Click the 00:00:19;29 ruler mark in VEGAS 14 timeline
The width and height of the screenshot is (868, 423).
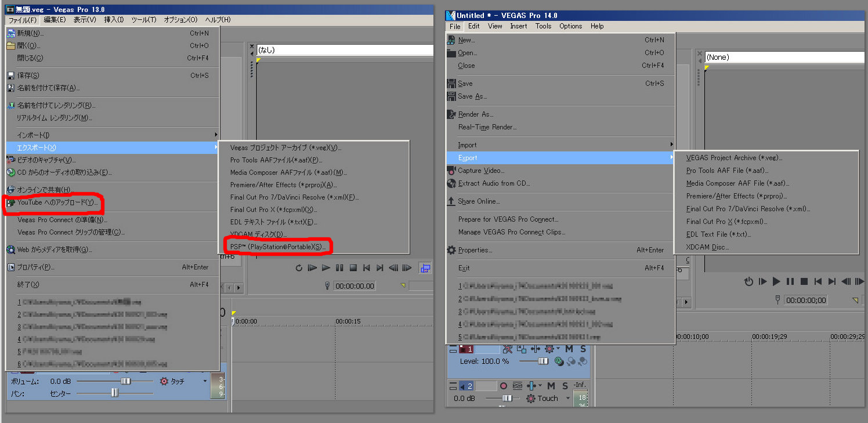coord(770,337)
